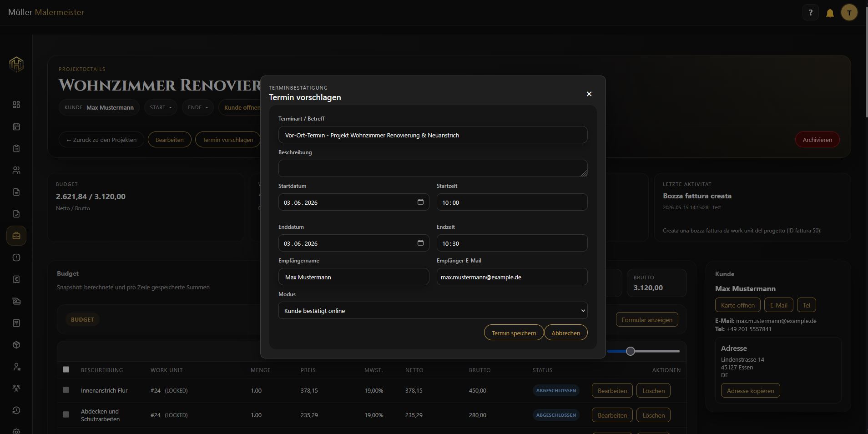
Task: Open the notifications bell
Action: click(x=830, y=13)
